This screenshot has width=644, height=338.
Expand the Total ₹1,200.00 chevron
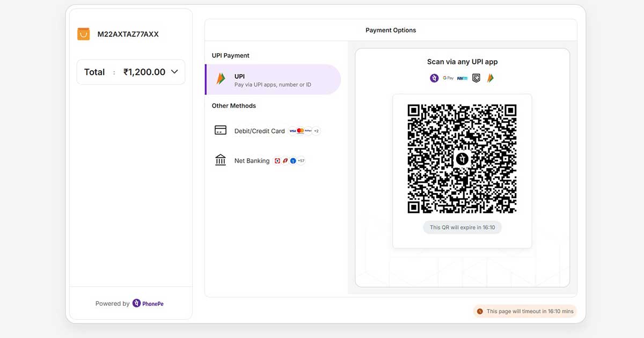(174, 72)
